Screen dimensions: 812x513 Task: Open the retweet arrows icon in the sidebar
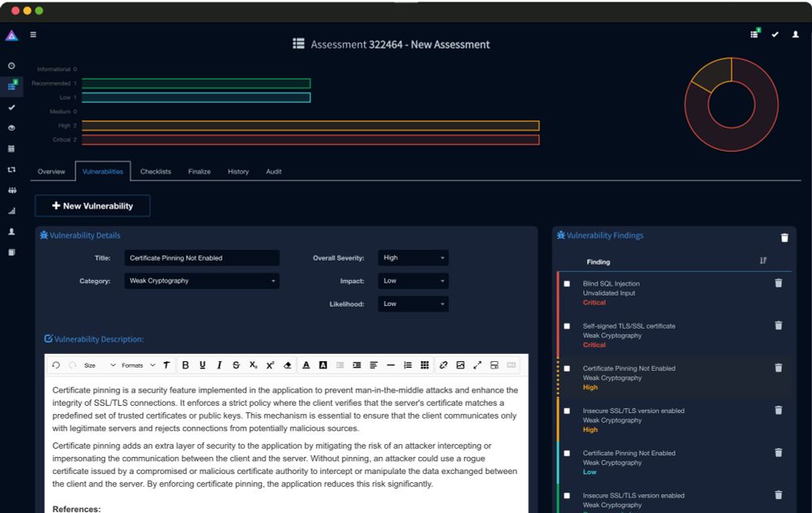11,170
